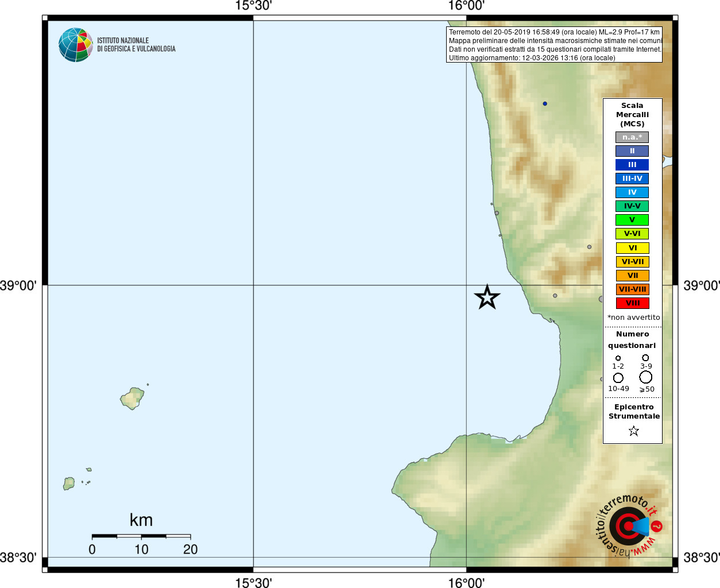Click the 'Epicentro Strumentale' legend label

click(x=634, y=412)
